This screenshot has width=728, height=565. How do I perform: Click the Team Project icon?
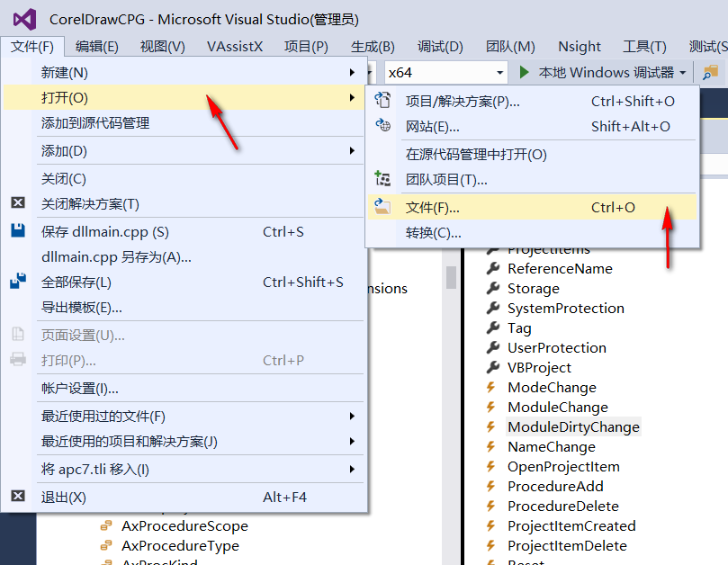[383, 179]
